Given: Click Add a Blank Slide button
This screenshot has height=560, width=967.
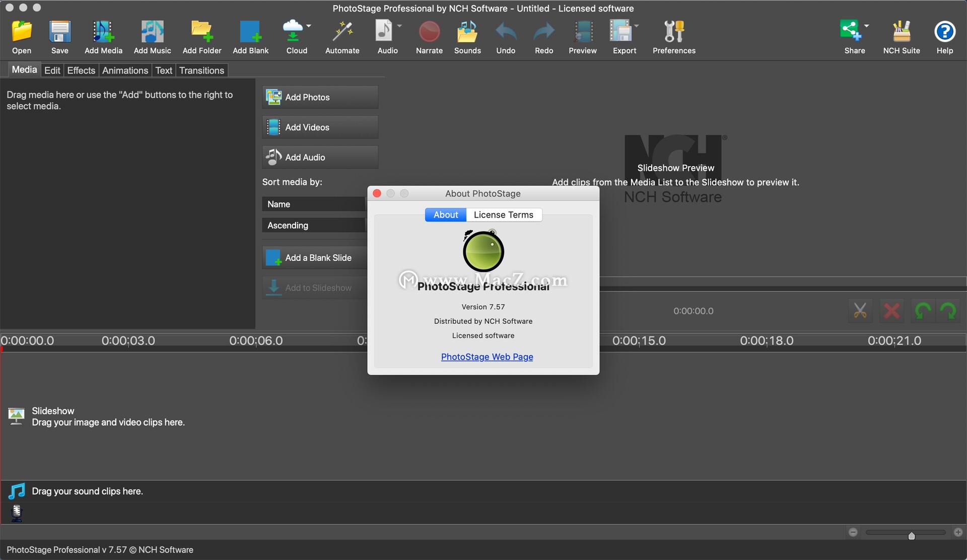Looking at the screenshot, I should click(315, 257).
